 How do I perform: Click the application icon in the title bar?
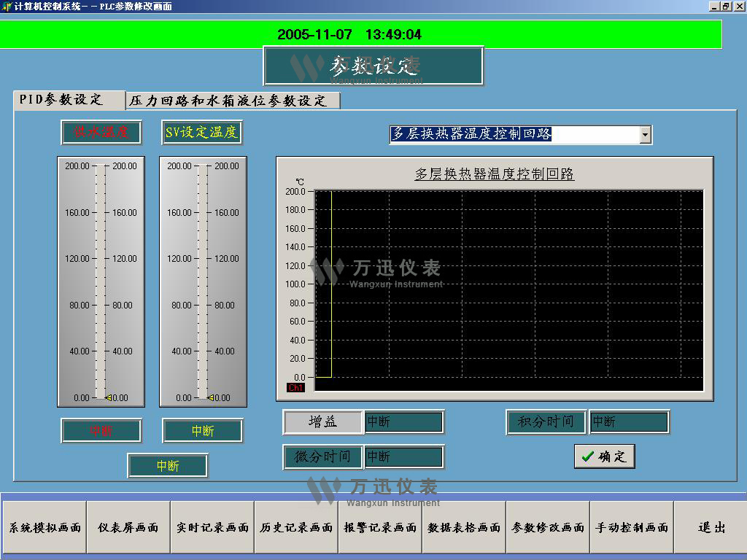tap(6, 6)
